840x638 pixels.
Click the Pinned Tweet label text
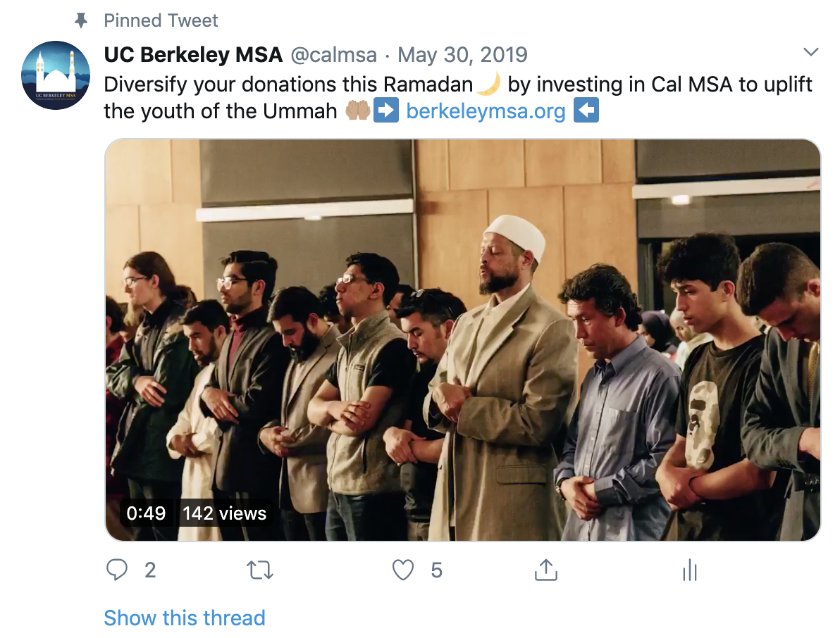pyautogui.click(x=161, y=21)
